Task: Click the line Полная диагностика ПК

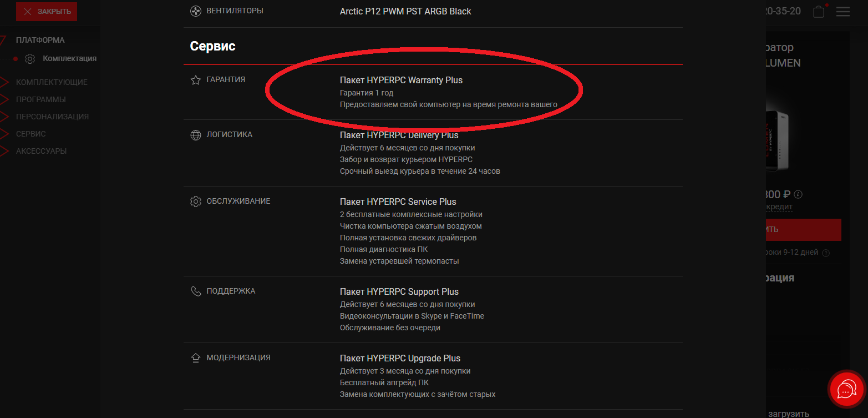Action: coord(384,249)
